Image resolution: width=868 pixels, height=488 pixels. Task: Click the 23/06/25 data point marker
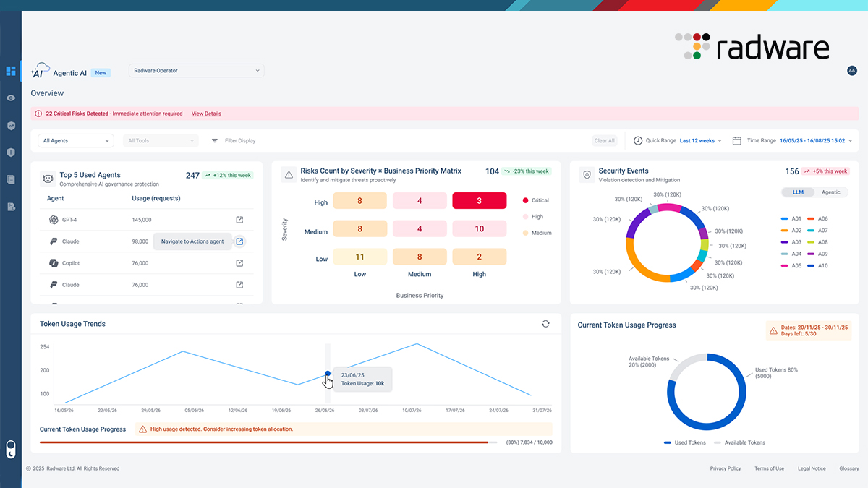pos(328,374)
